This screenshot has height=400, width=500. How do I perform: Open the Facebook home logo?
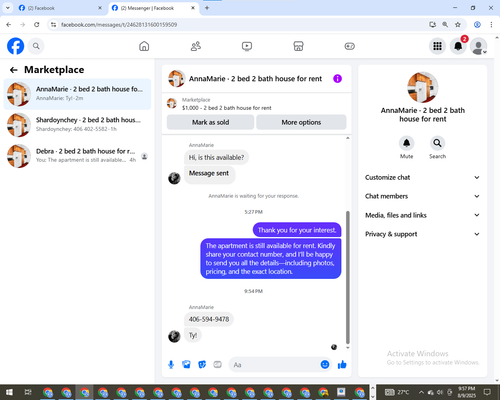point(16,46)
